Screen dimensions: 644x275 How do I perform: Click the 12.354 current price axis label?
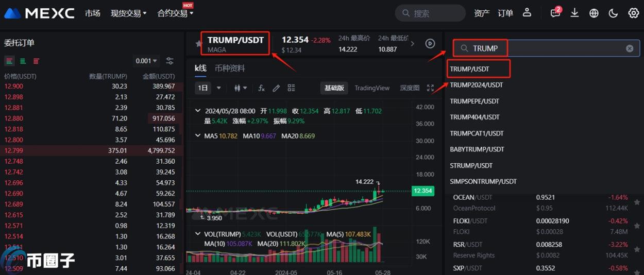pos(423,191)
